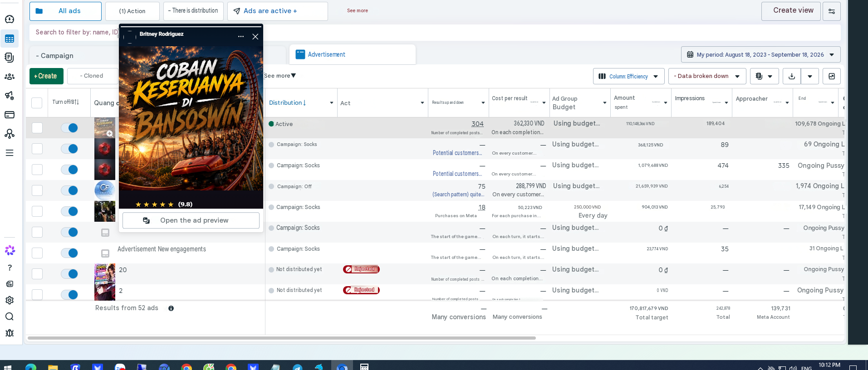The width and height of the screenshot is (868, 370).
Task: Click the search magnifier icon in sidebar
Action: [x=10, y=316]
